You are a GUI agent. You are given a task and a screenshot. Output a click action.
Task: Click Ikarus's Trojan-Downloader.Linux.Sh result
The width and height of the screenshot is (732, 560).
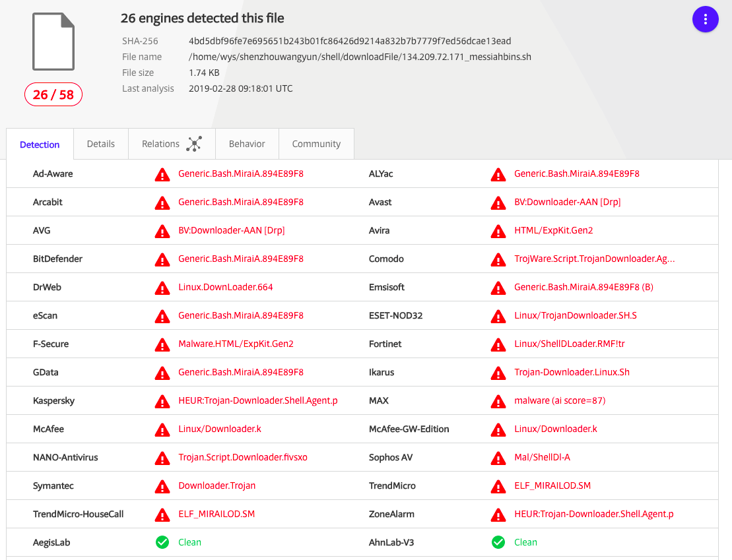click(x=572, y=373)
